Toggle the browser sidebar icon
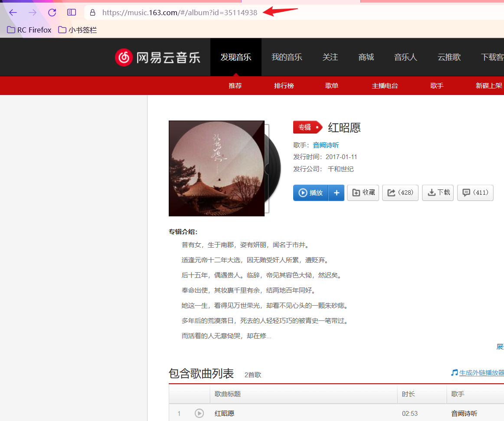The height and width of the screenshot is (421, 504). (72, 13)
